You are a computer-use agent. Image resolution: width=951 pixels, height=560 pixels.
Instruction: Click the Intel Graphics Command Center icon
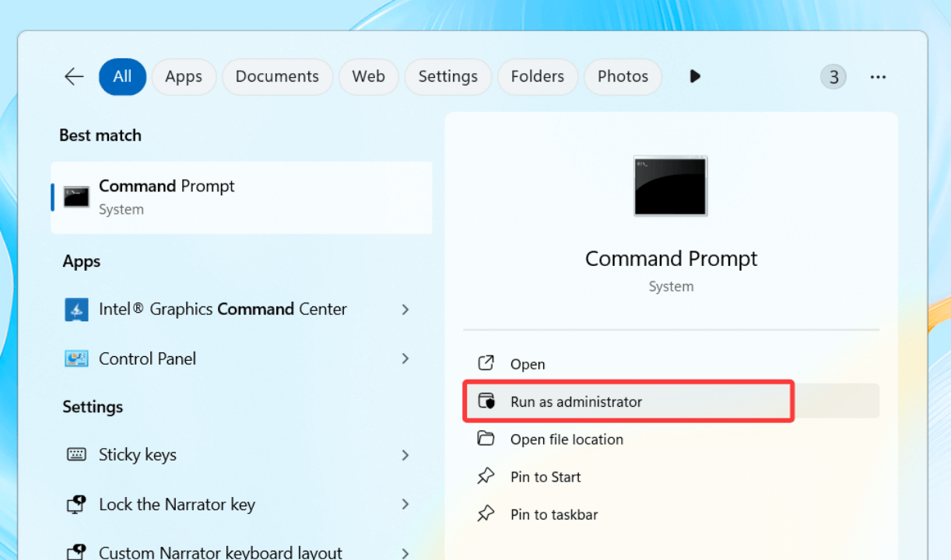pos(76,310)
